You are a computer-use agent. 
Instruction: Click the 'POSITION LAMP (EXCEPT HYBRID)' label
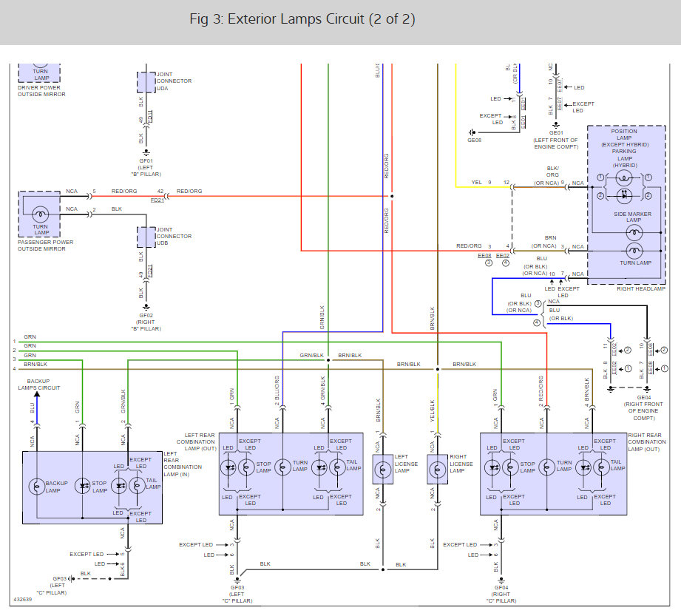625,138
